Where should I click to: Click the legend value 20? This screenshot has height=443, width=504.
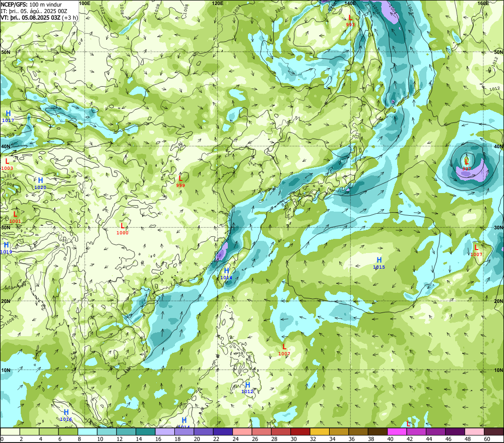tap(197, 439)
